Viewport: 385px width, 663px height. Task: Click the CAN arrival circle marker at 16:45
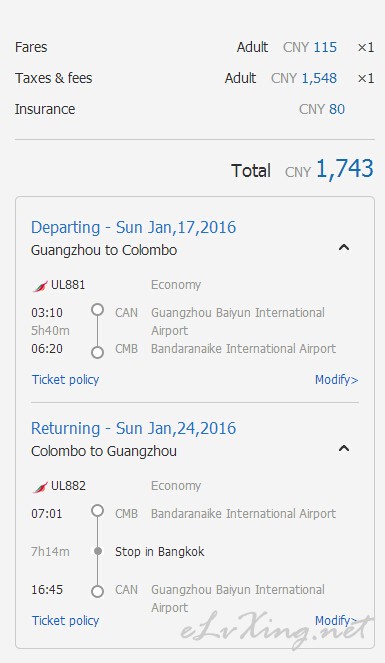98,591
